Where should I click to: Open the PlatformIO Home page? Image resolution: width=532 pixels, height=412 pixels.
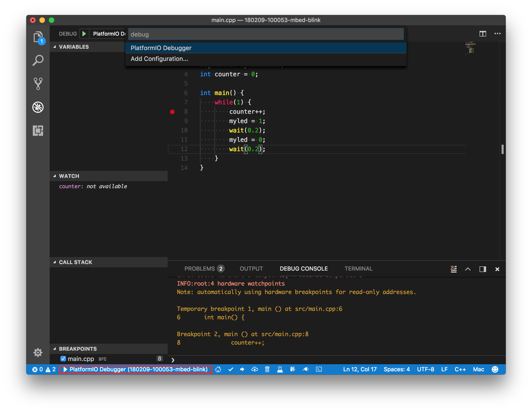pyautogui.click(x=218, y=369)
